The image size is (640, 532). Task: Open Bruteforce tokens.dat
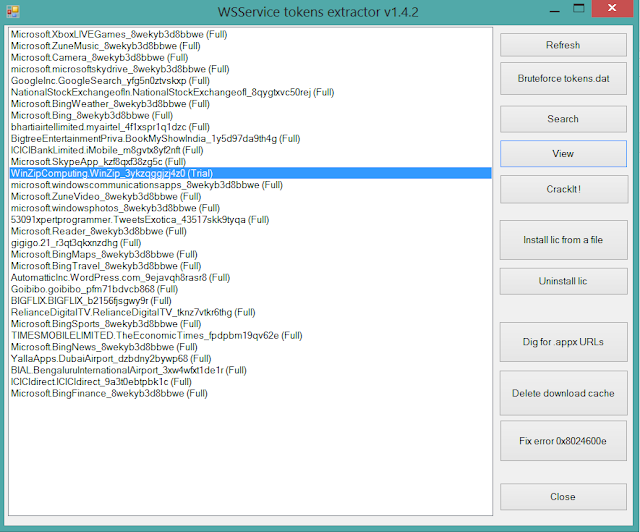pos(563,78)
